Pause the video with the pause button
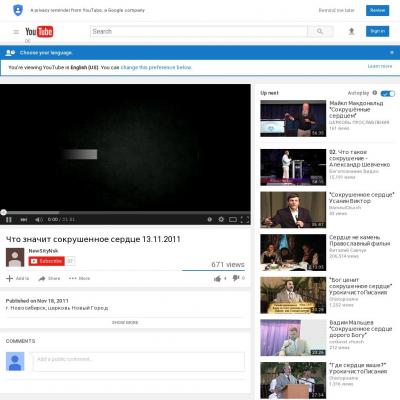Image resolution: width=400 pixels, height=400 pixels. pos(9,220)
